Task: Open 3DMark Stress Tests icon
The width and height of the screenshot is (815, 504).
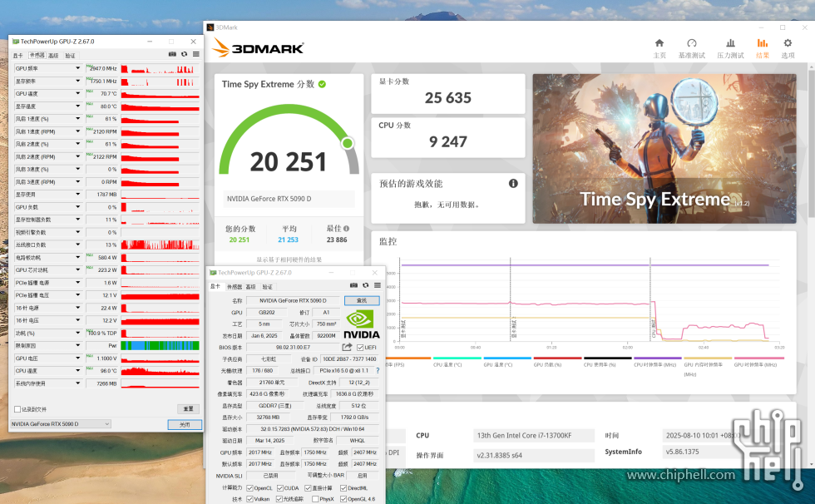Action: pos(730,43)
